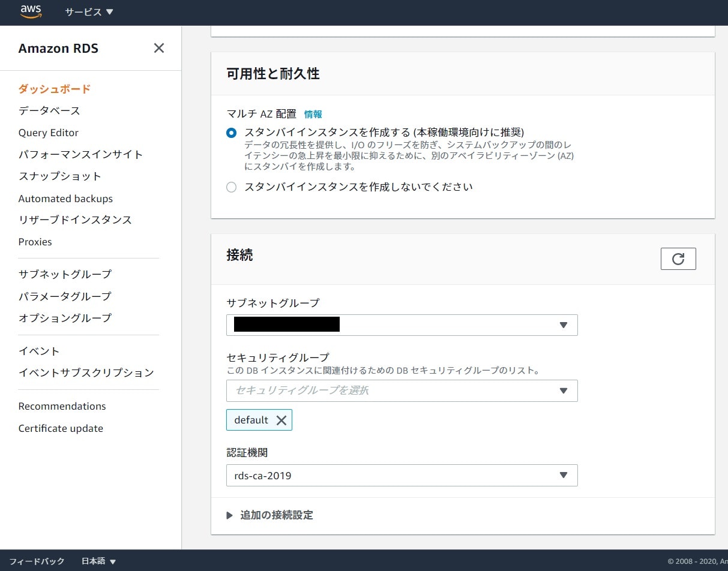Open the フィードバック link in footer
Viewport: 728px width, 571px height.
point(37,561)
